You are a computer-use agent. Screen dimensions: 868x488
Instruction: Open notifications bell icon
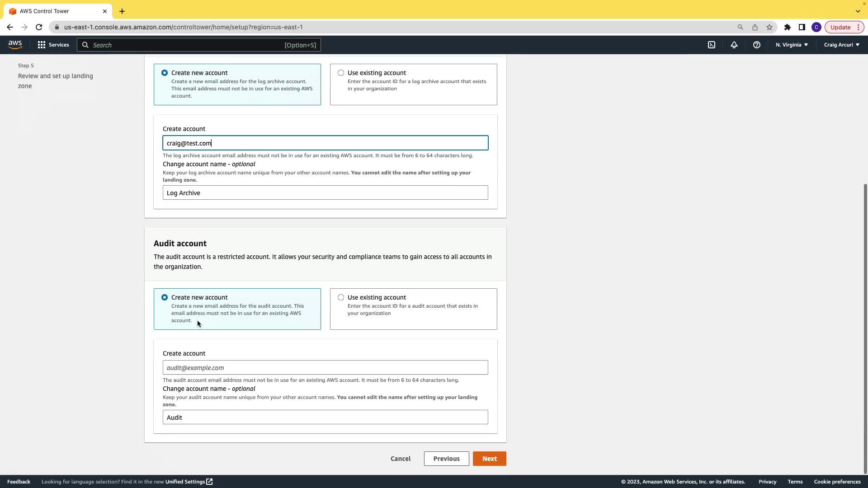coord(734,45)
